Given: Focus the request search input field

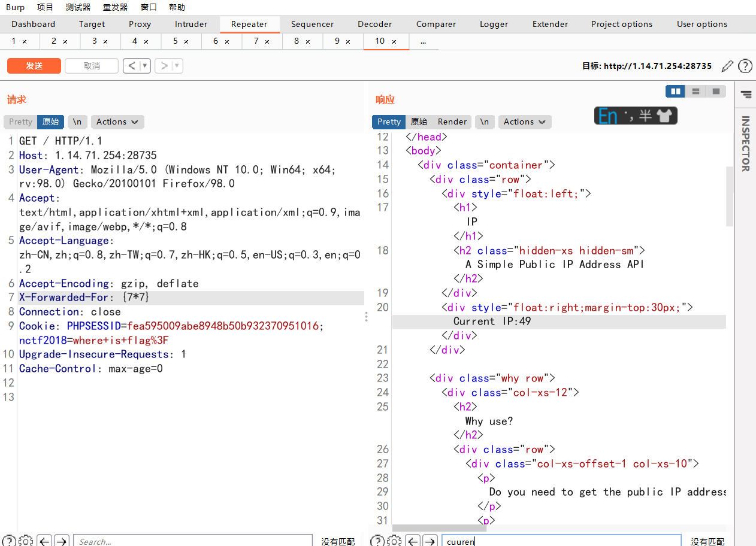Looking at the screenshot, I should pos(192,541).
